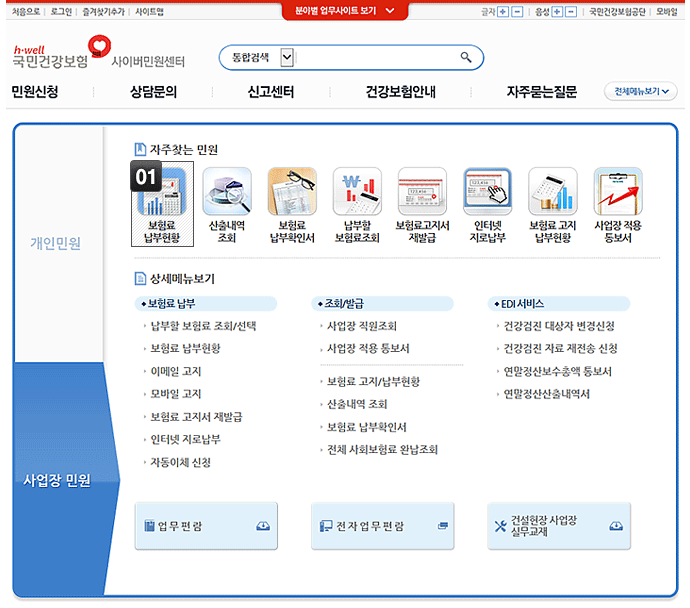Click the 즐겨찾기추가 link
Viewport: 690px width, 608px height.
[x=103, y=12]
